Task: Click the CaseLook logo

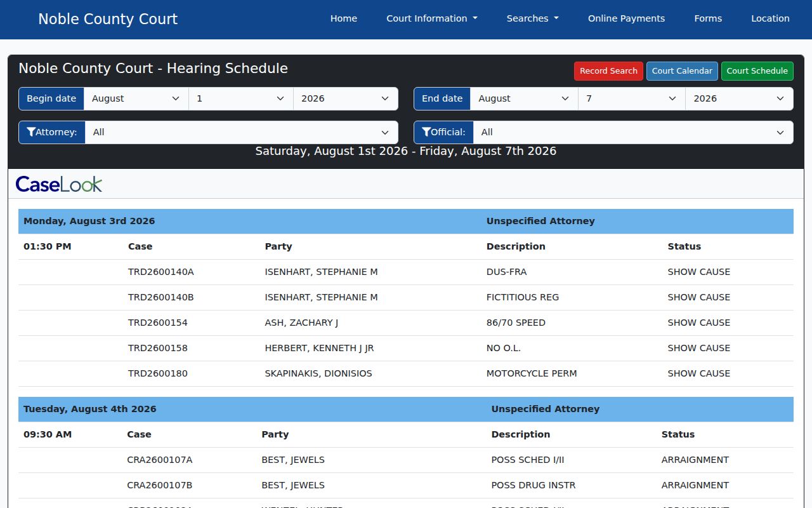Action: pyautogui.click(x=59, y=184)
